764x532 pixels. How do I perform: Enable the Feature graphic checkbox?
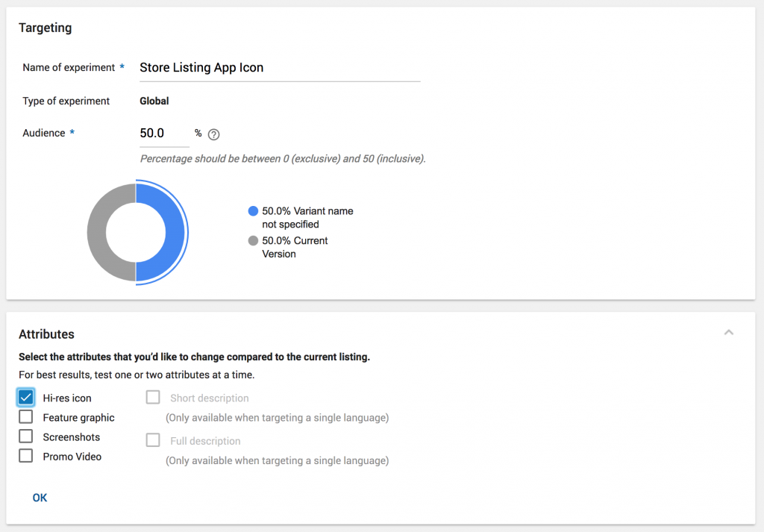coord(26,417)
